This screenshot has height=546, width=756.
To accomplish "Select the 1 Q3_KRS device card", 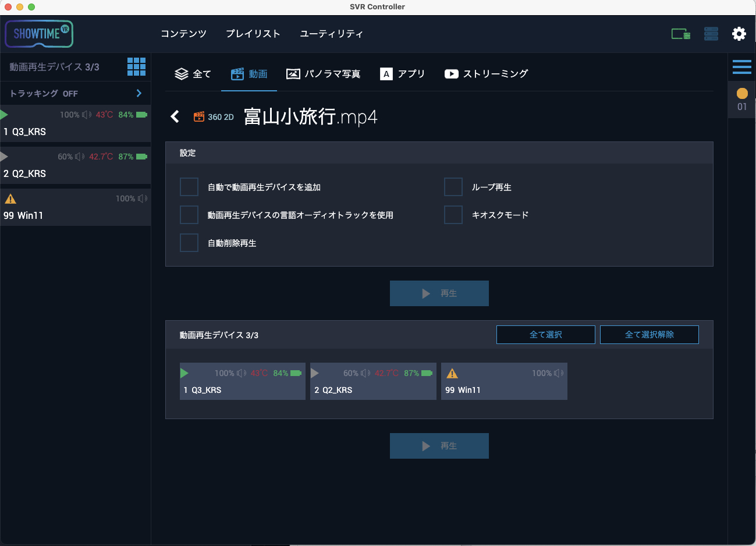I will (x=243, y=381).
